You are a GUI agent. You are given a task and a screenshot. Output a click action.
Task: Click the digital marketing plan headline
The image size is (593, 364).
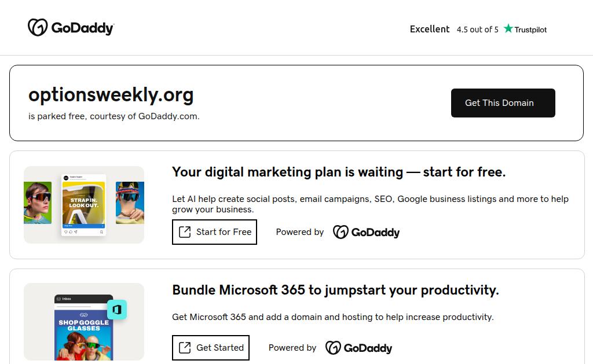(x=339, y=172)
